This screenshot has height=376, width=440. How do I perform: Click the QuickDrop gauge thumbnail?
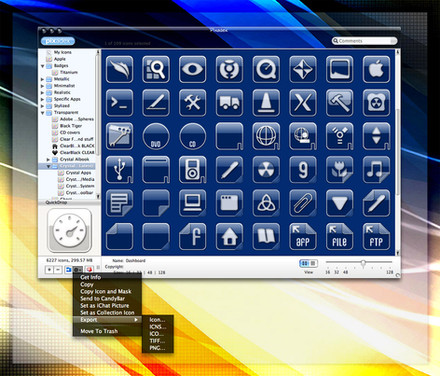click(70, 230)
